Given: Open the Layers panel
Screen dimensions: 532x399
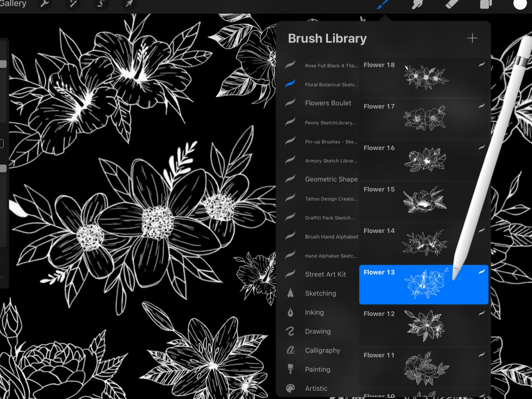Looking at the screenshot, I should 485,4.
